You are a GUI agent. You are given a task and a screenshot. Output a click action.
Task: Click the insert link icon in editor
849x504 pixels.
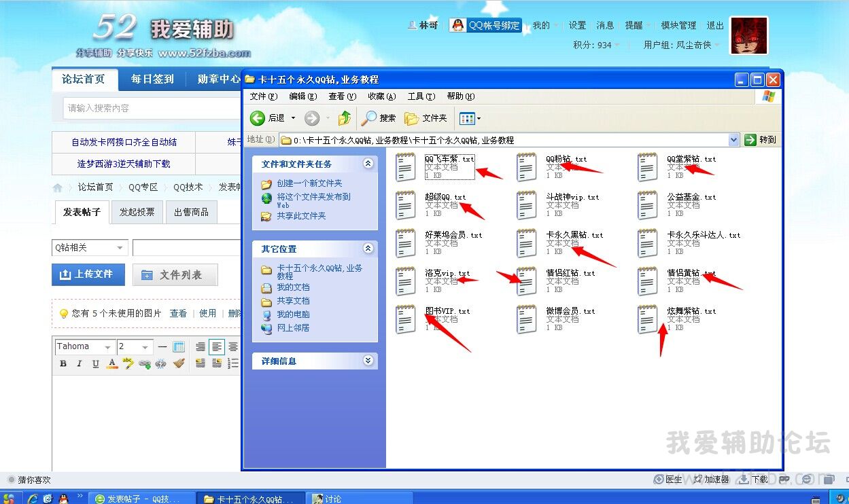click(144, 364)
